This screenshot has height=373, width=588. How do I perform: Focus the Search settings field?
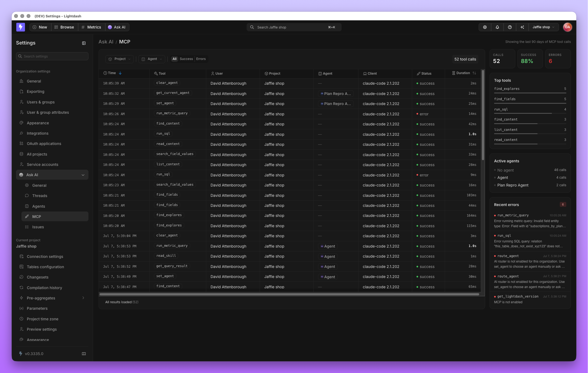[x=52, y=56]
